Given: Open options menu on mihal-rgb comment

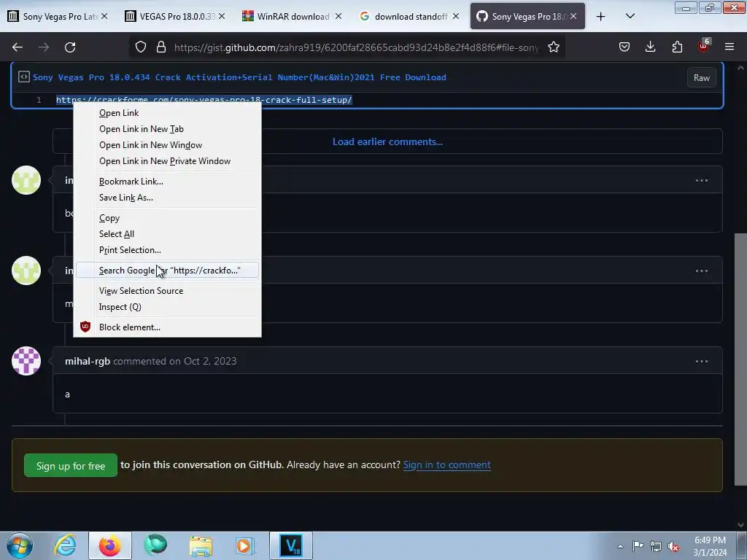Looking at the screenshot, I should pos(701,362).
